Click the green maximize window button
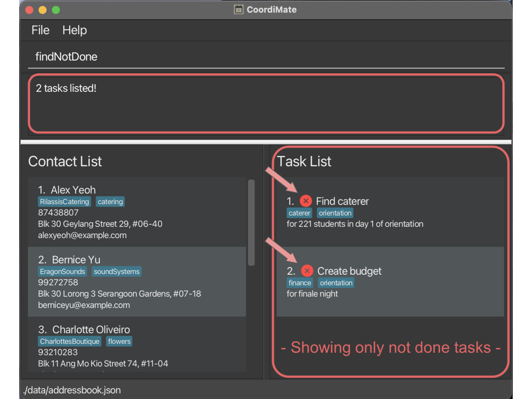 point(56,10)
